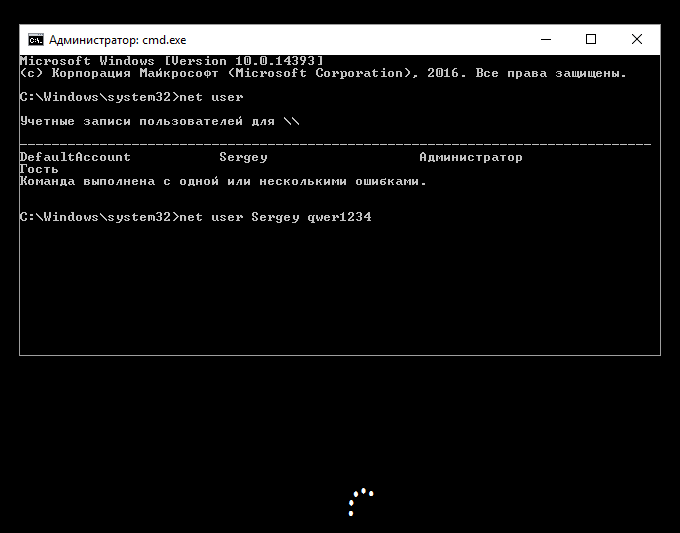Click the empty console area below the prompt
This screenshot has width=680, height=533.
(x=340, y=288)
